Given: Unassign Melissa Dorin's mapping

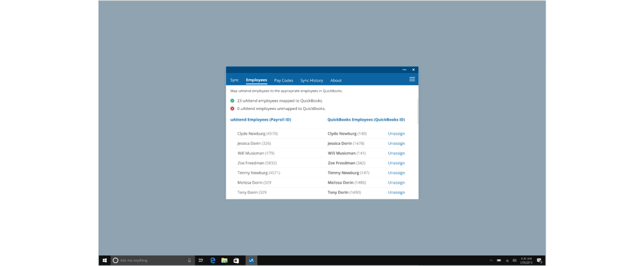Looking at the screenshot, I should click(x=396, y=182).
